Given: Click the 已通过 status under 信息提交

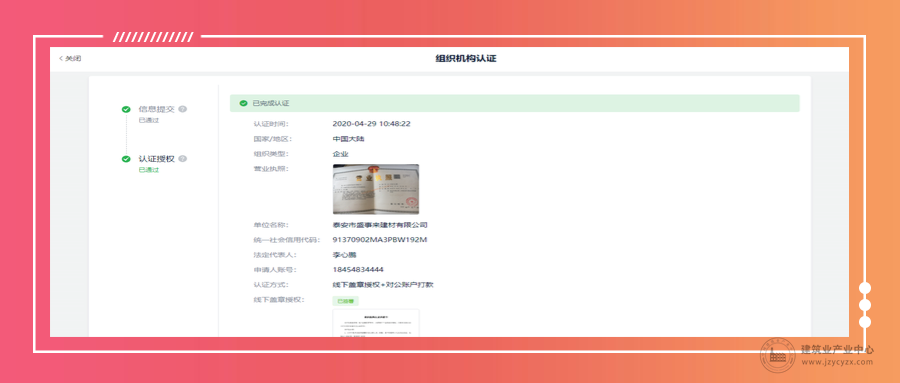Looking at the screenshot, I should point(149,121).
